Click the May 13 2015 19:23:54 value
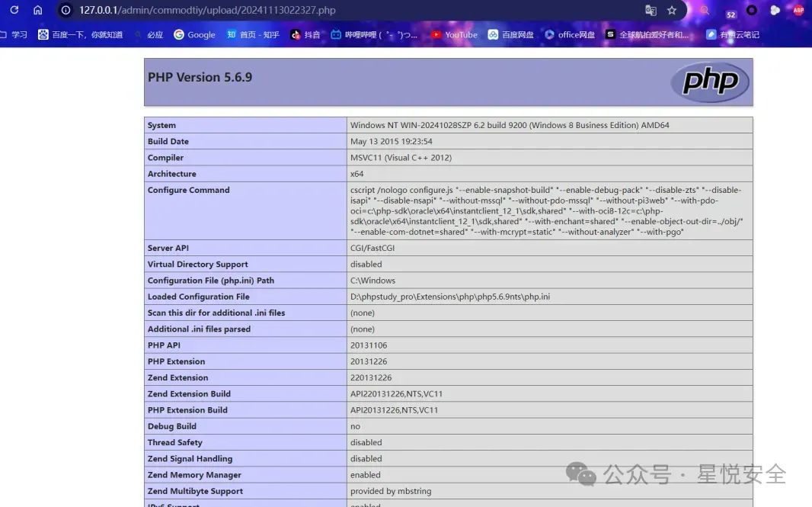812x507 pixels. (x=391, y=141)
